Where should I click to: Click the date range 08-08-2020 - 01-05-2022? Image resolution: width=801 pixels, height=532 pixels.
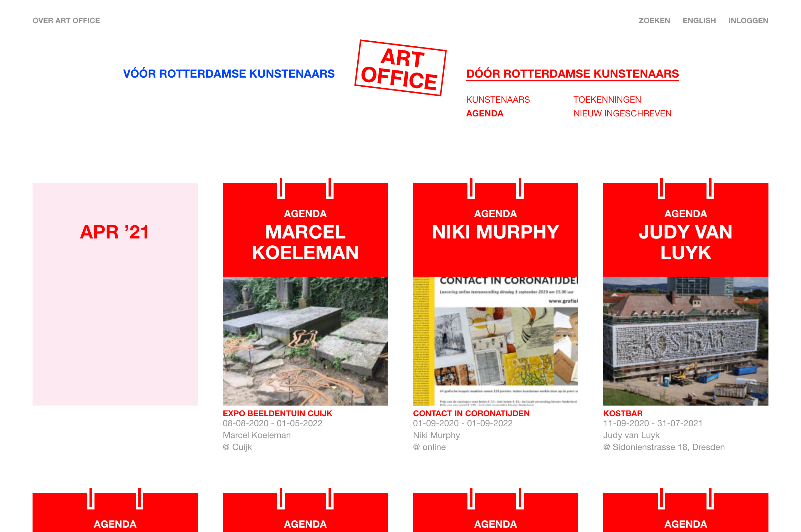coord(273,423)
